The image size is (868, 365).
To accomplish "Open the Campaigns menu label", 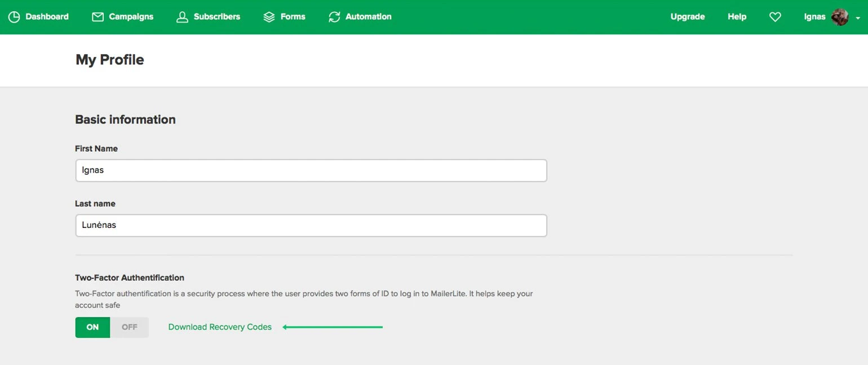I will click(x=131, y=17).
